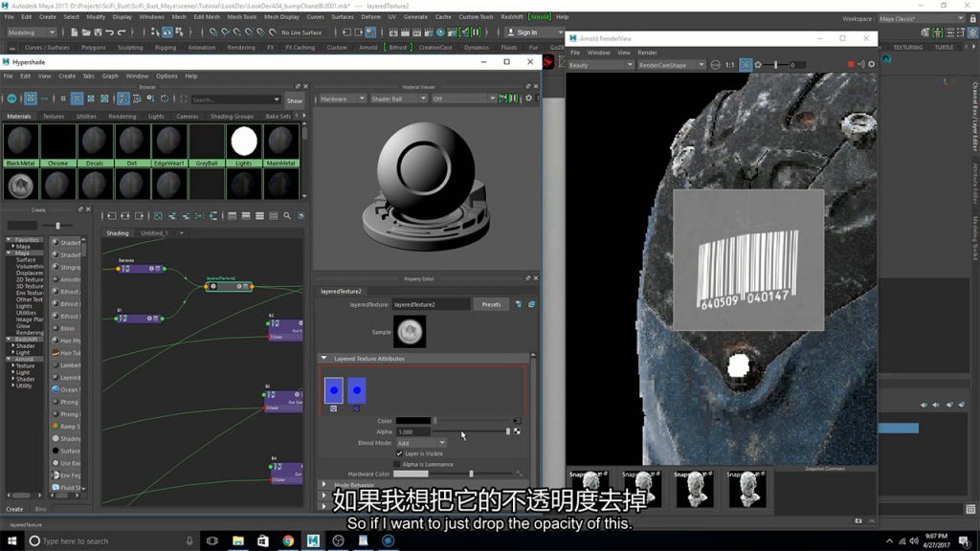Click the 1:1 zoom icon in RenderView
This screenshot has height=551, width=980.
[730, 65]
